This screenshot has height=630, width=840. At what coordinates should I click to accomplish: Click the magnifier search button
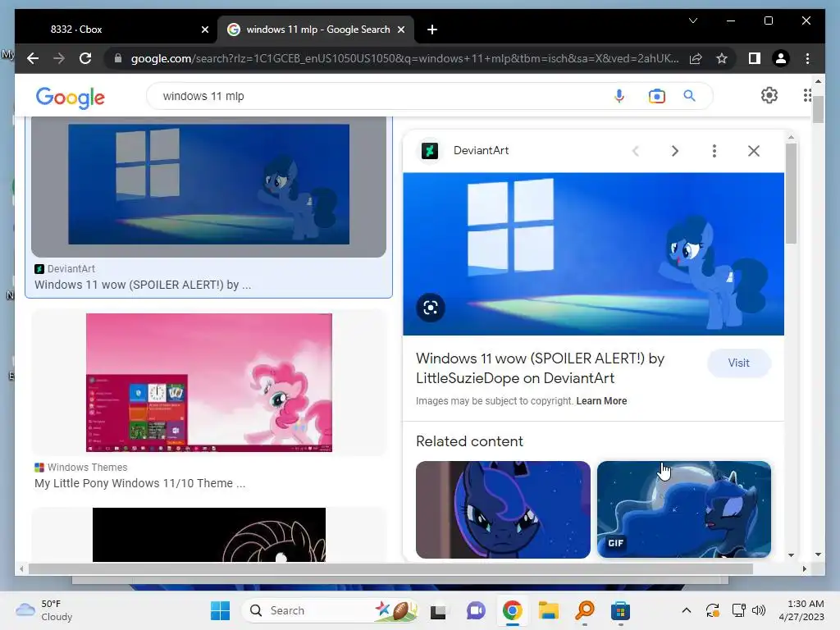[x=689, y=96]
